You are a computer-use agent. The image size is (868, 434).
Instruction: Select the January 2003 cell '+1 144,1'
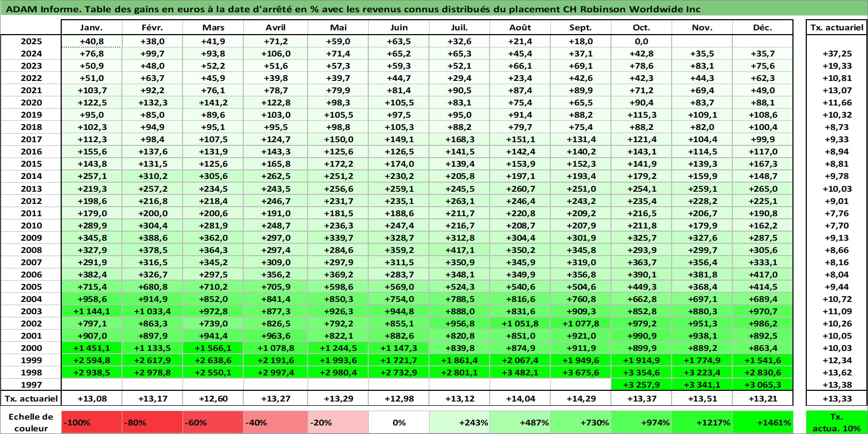click(x=92, y=311)
